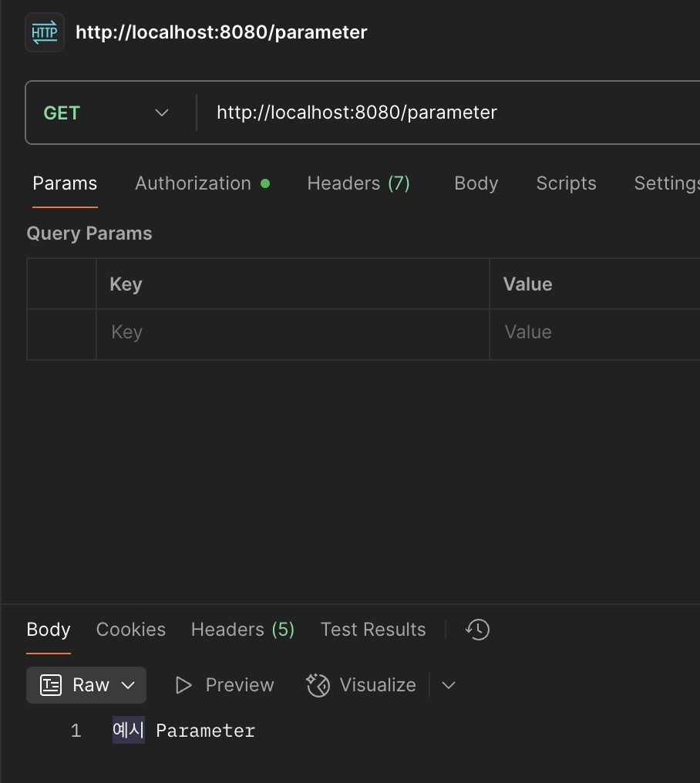Go to the request Body tab

[476, 183]
